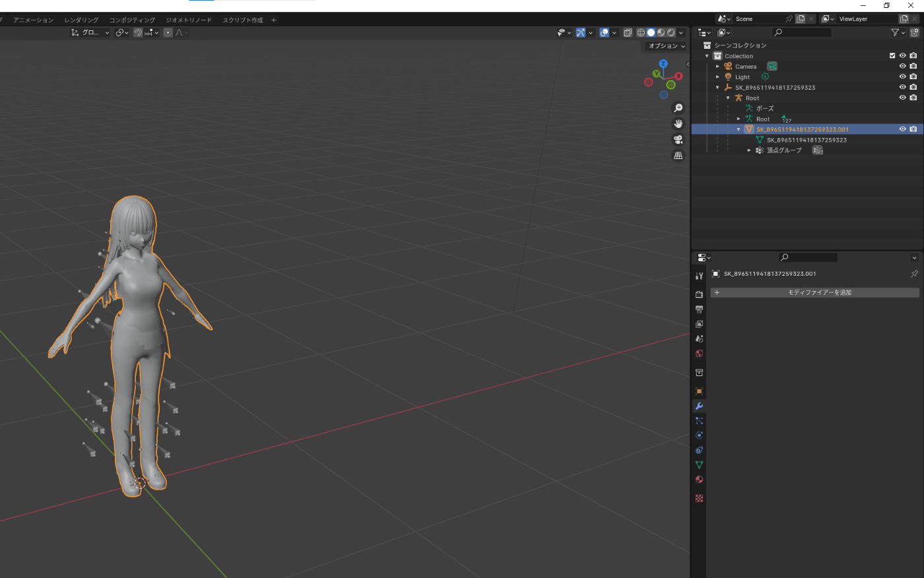Screen dimensions: 924x578
Task: Expand the Light item in outliner
Action: click(718, 77)
